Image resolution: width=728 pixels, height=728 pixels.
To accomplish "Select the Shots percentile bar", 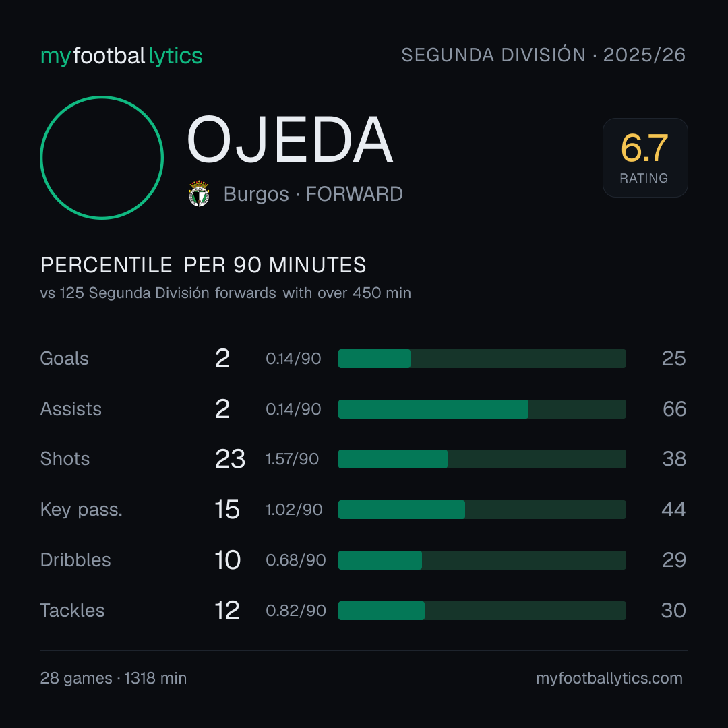I will (x=482, y=459).
